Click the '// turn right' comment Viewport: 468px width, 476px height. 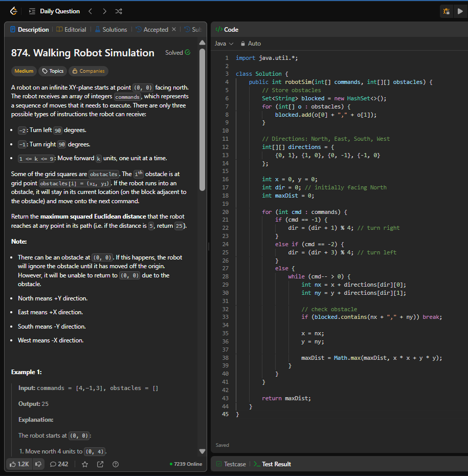click(x=378, y=228)
